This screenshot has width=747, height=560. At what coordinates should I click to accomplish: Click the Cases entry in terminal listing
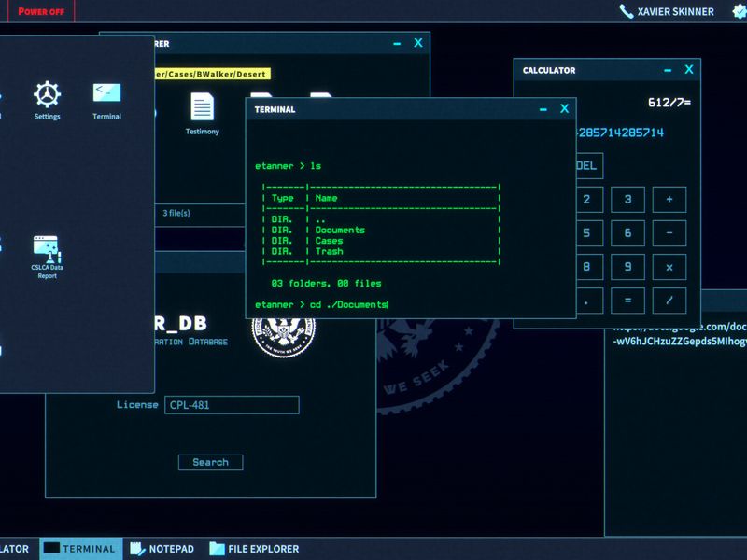329,241
